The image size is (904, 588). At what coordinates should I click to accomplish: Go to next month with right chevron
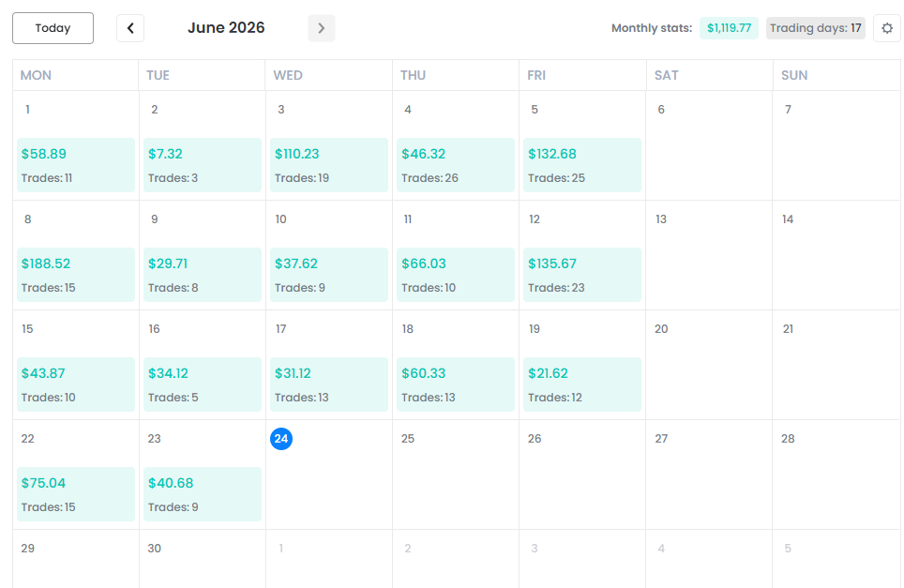click(322, 28)
